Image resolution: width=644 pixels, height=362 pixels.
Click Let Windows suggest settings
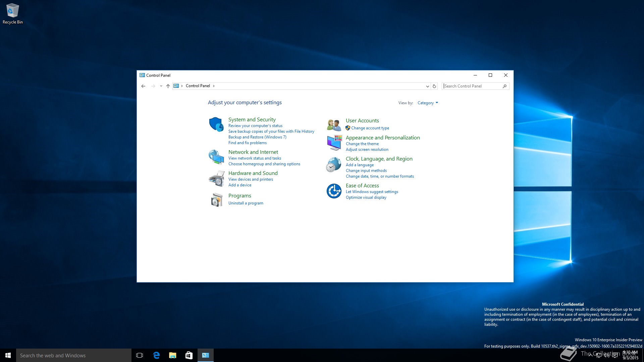point(372,192)
